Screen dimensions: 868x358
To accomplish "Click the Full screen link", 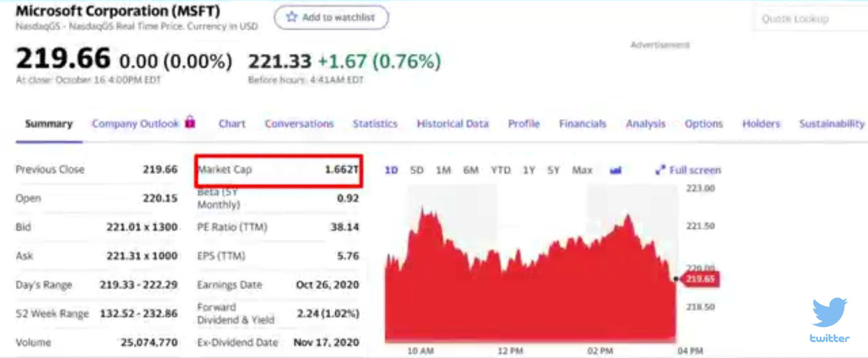I will click(x=695, y=170).
